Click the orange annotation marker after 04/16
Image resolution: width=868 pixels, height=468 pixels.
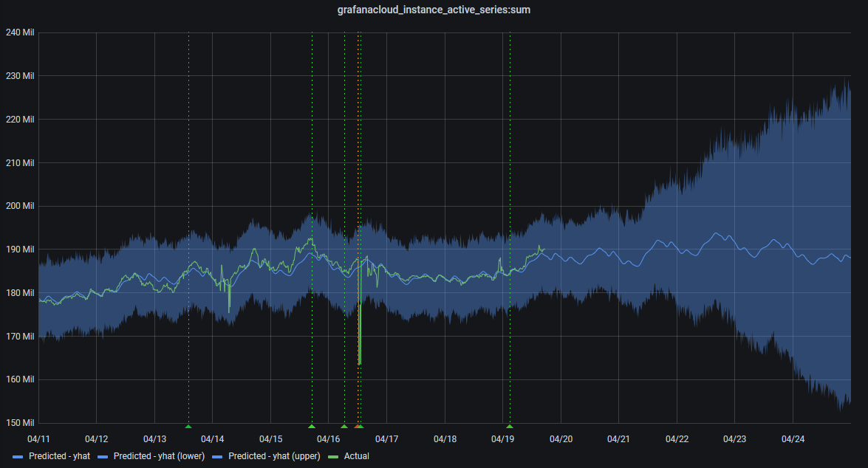click(x=359, y=427)
